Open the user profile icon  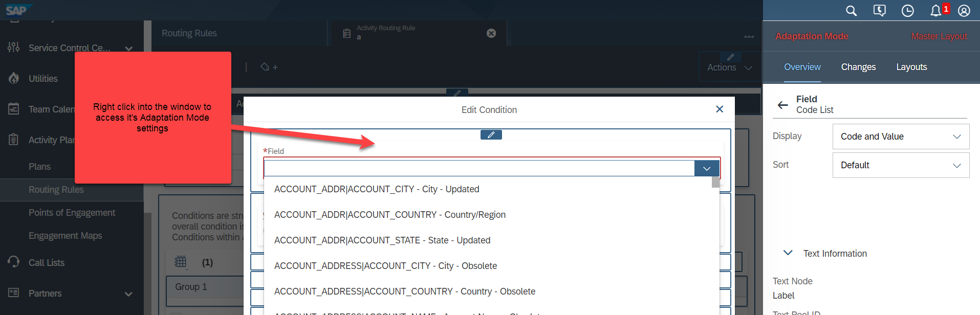(964, 11)
